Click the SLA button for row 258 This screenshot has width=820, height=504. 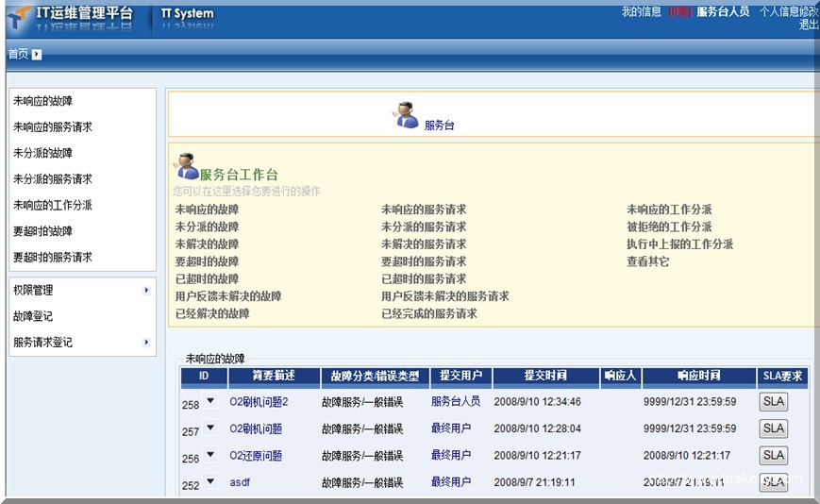click(x=774, y=402)
